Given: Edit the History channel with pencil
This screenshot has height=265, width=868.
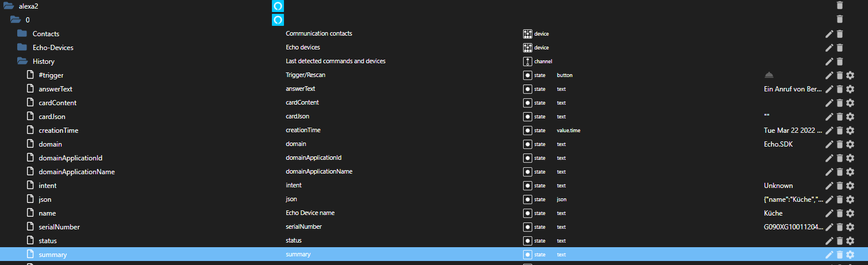Looking at the screenshot, I should tap(829, 62).
